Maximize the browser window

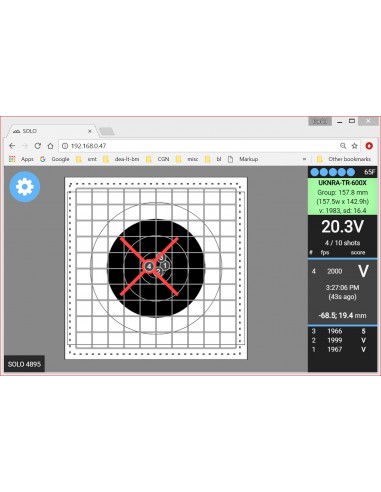[x=352, y=121]
